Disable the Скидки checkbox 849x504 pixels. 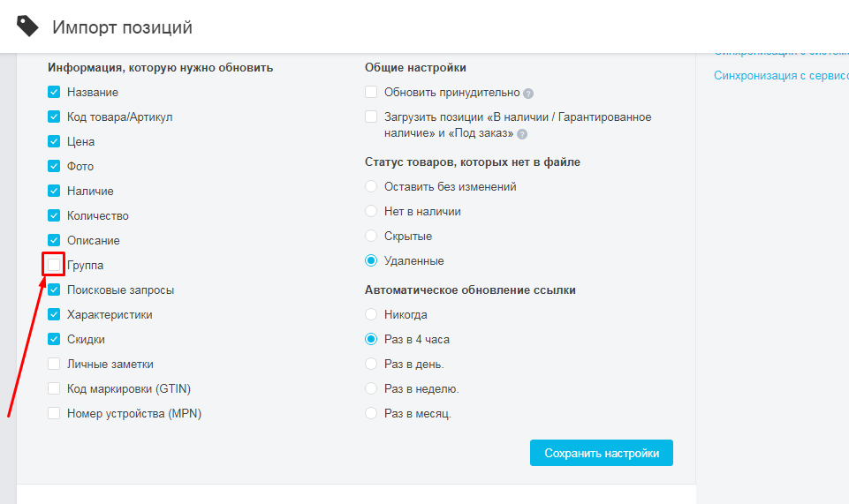(54, 339)
